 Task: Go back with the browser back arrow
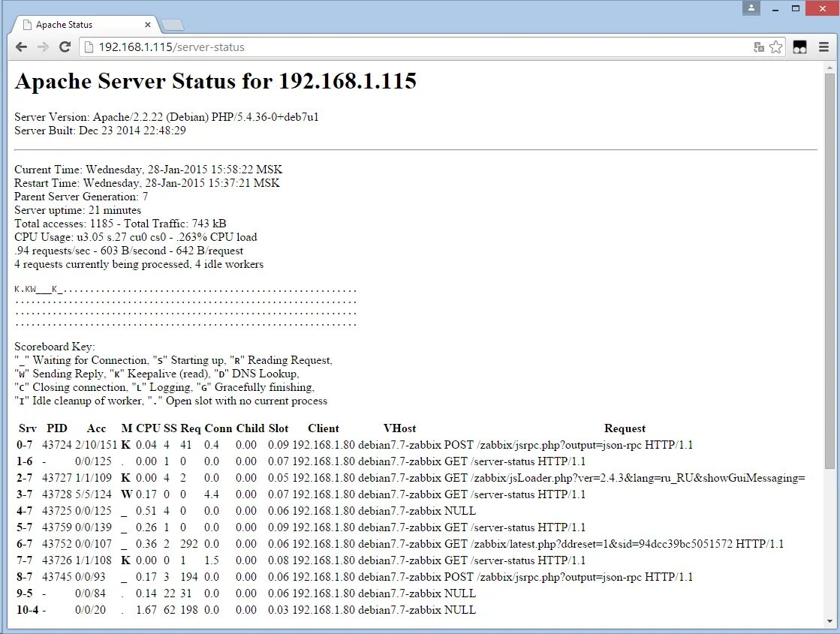click(22, 47)
